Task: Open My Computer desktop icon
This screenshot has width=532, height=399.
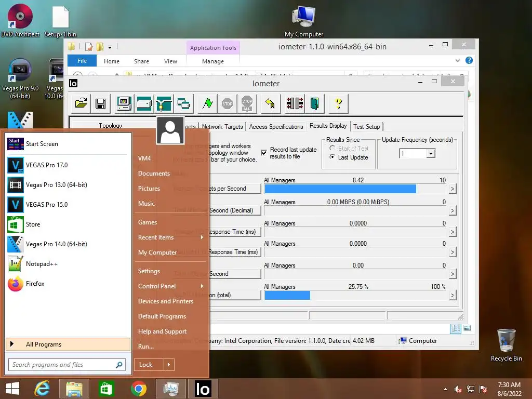Action: pyautogui.click(x=303, y=21)
